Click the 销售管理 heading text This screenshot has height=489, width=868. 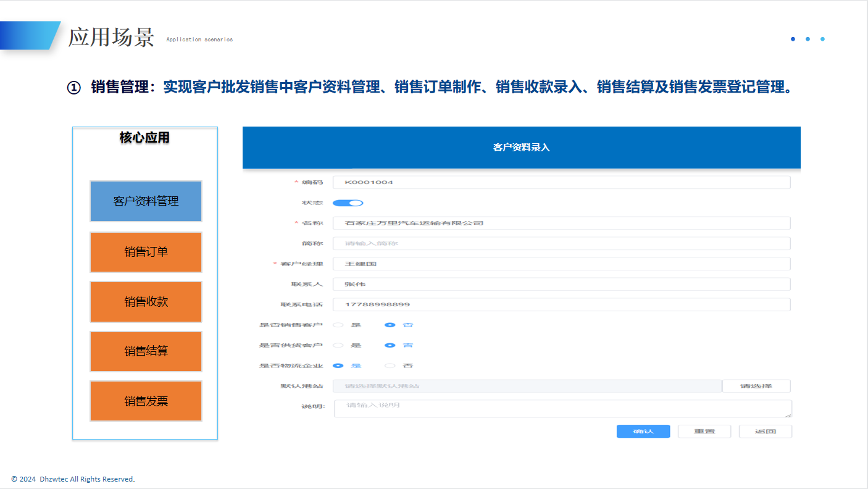pos(120,87)
